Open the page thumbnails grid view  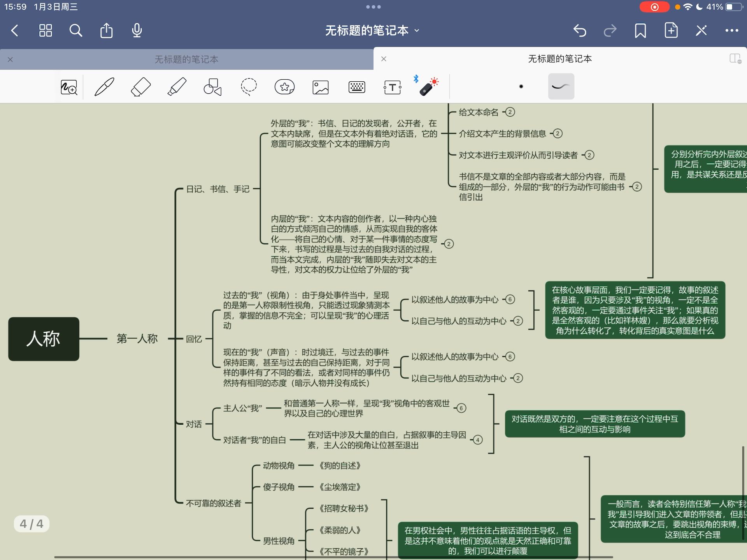coord(46,30)
